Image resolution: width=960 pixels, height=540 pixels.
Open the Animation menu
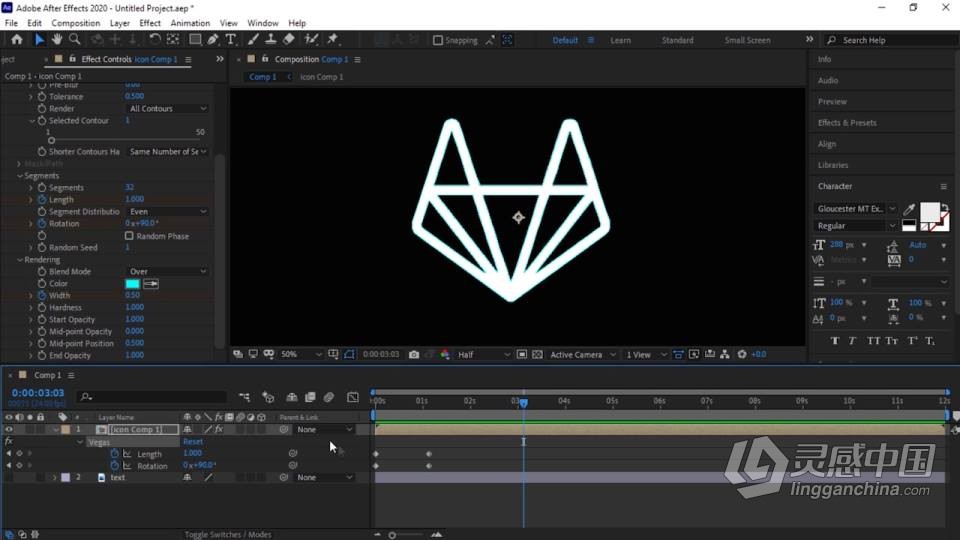coord(190,23)
